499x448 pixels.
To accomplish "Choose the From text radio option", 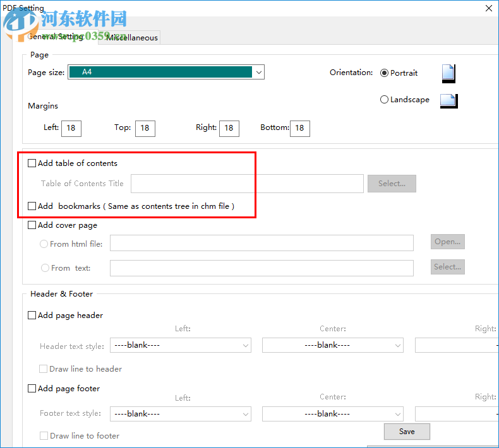I will coord(45,268).
